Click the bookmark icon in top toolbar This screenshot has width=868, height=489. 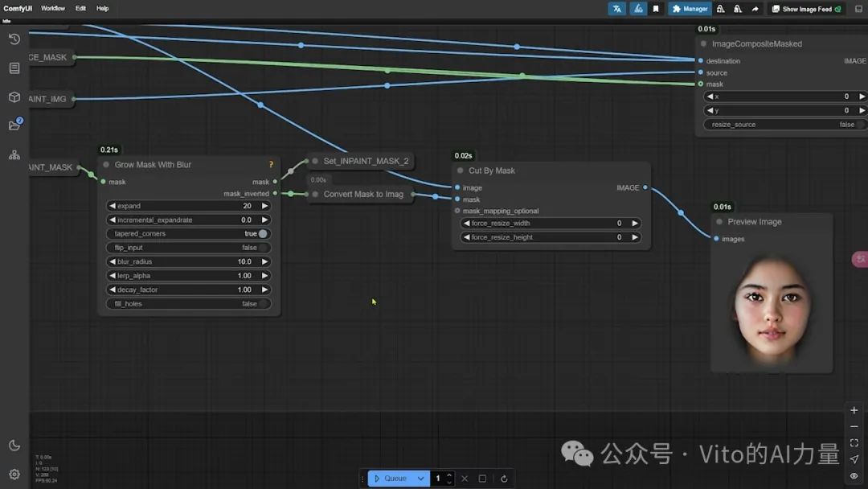656,9
